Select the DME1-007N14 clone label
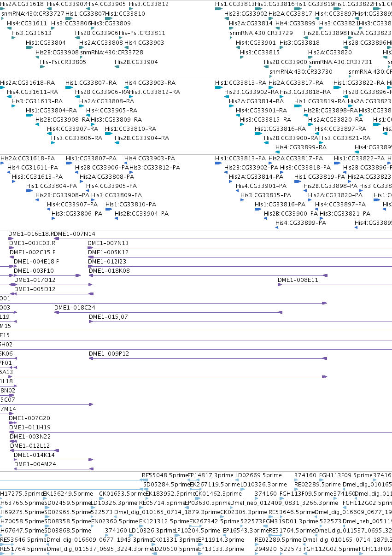Image resolution: width=392 pixels, height=556 pixels. point(75,234)
